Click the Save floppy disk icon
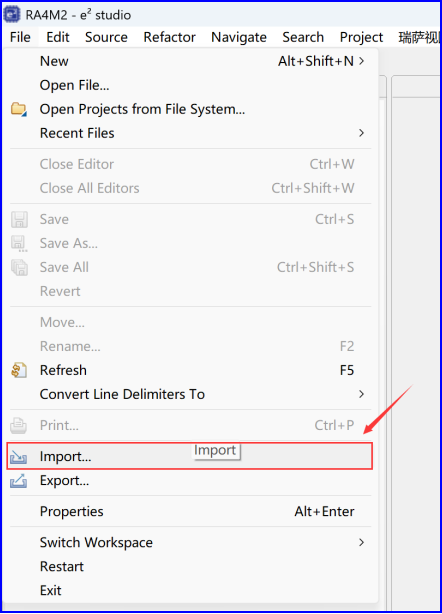 pos(19,219)
